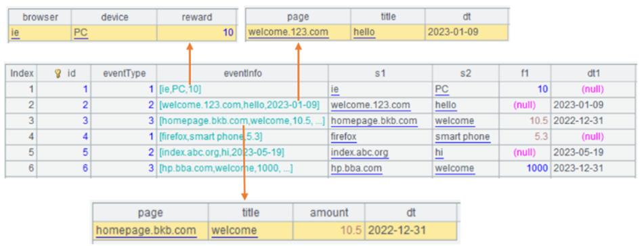Image resolution: width=644 pixels, height=246 pixels.
Task: Click the f1 value 1000 cell
Action: [525, 168]
